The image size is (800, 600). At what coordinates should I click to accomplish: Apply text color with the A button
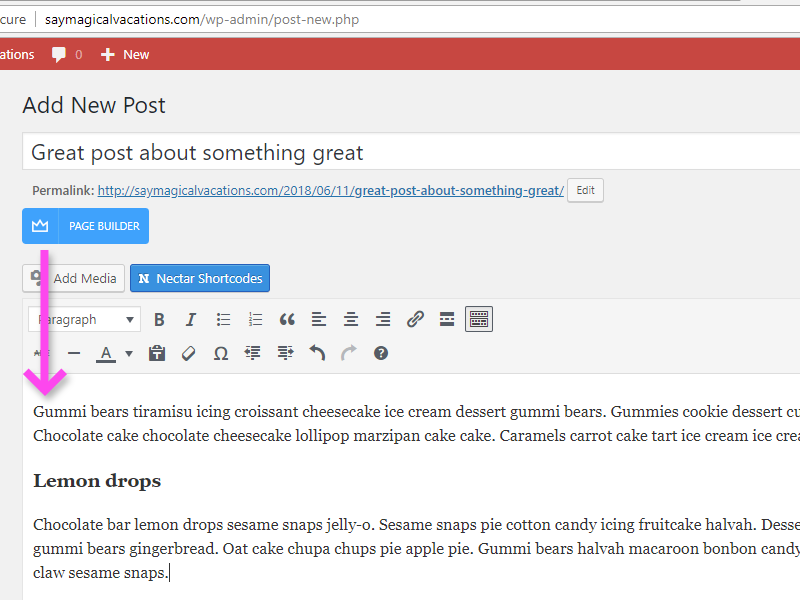[x=106, y=353]
